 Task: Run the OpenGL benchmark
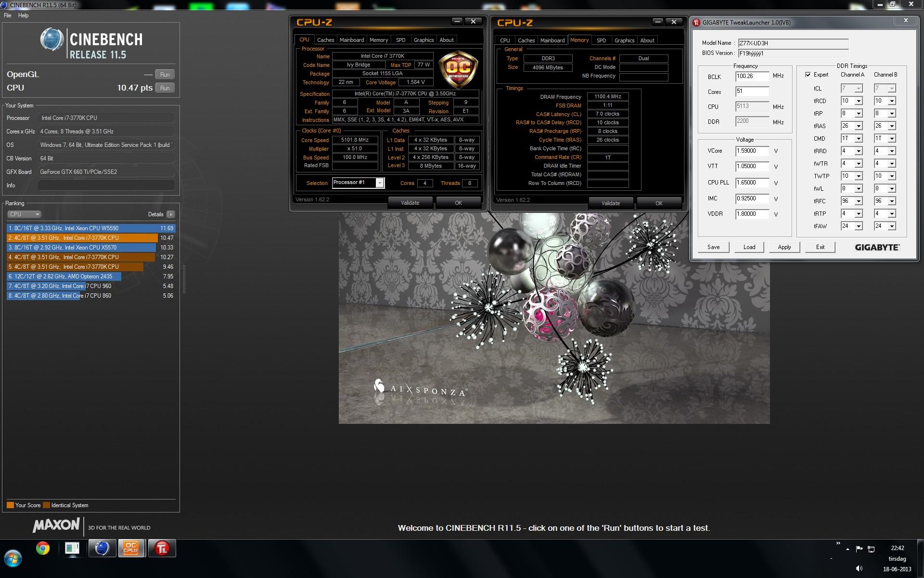click(165, 75)
